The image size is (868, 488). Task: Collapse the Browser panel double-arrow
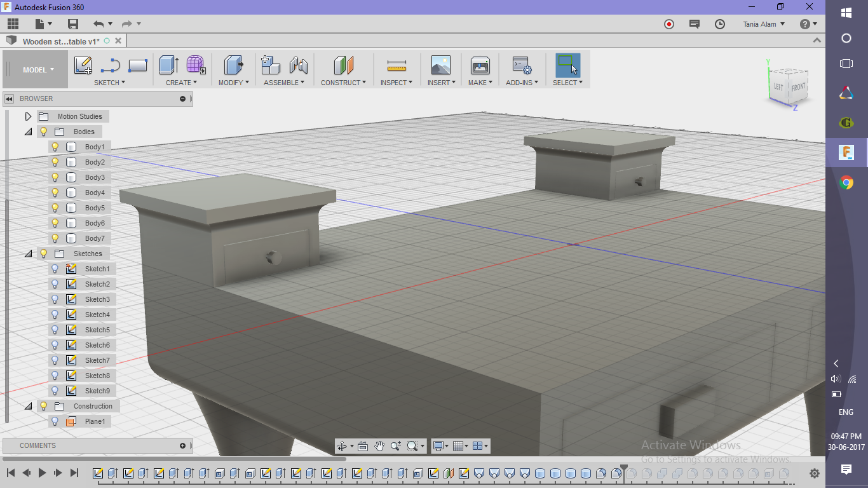click(x=9, y=98)
